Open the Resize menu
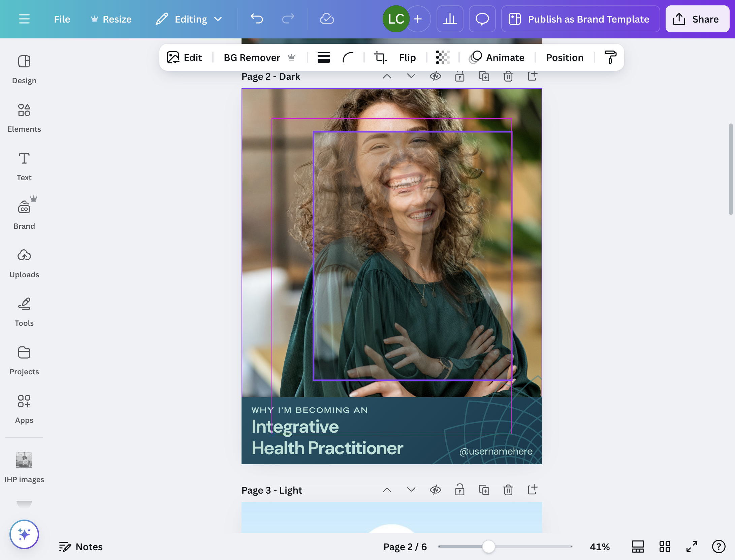Screen dimensions: 735x560 point(111,19)
